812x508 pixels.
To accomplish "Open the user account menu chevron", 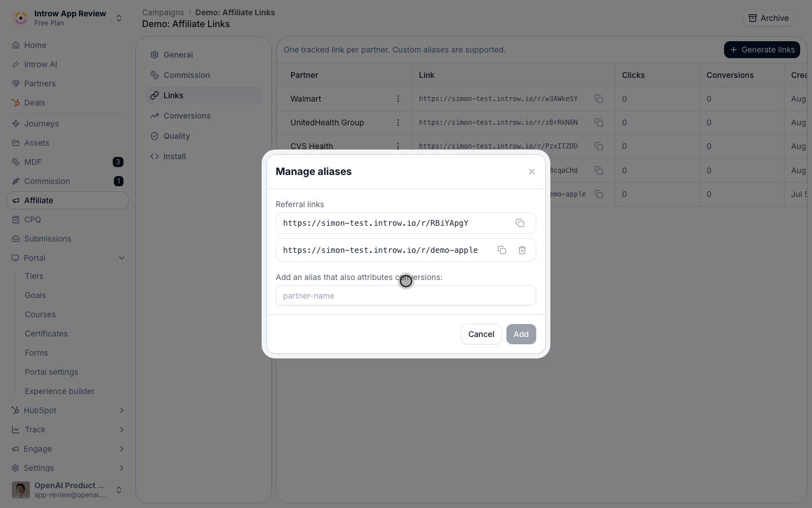I will [119, 490].
